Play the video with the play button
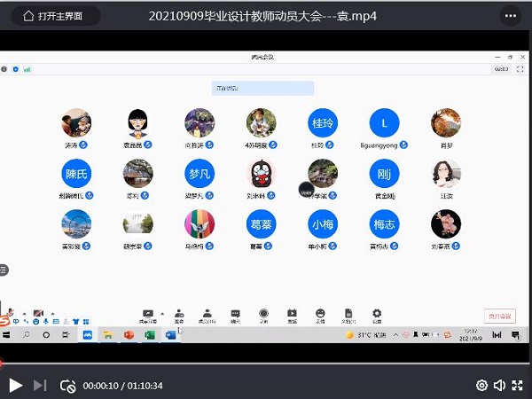The width and height of the screenshot is (532, 399). pyautogui.click(x=15, y=386)
